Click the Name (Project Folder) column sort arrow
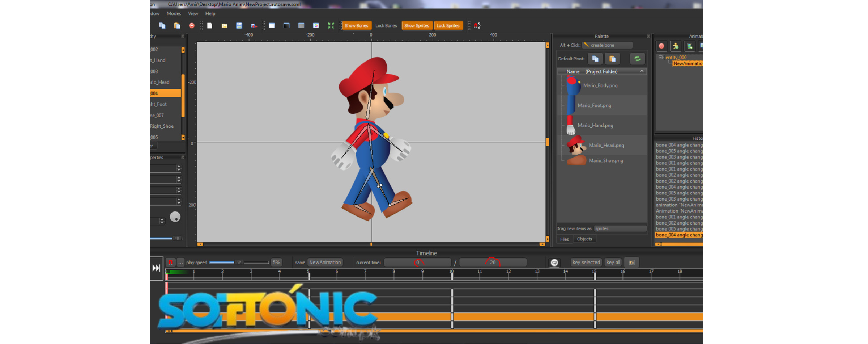868x344 pixels. click(x=642, y=71)
